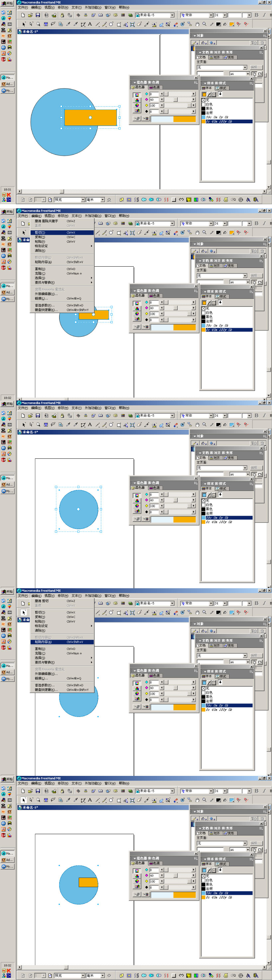This screenshot has height=980, width=272.
Task: Toggle swatches stroke selector in the third screenshot
Action: [x=209, y=495]
